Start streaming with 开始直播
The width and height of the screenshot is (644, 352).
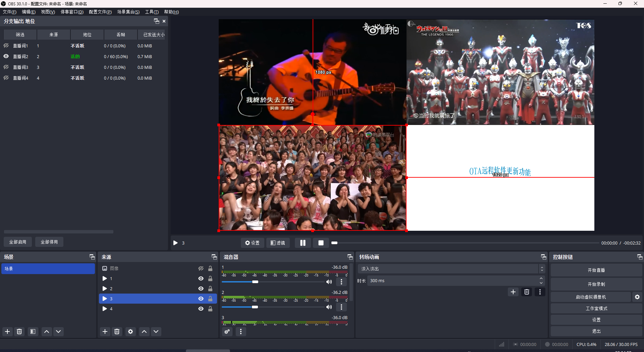(x=596, y=270)
